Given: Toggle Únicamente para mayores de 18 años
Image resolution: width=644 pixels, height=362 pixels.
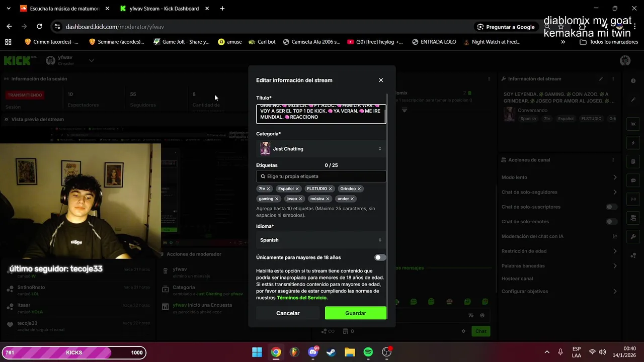Looking at the screenshot, I should point(380,257).
